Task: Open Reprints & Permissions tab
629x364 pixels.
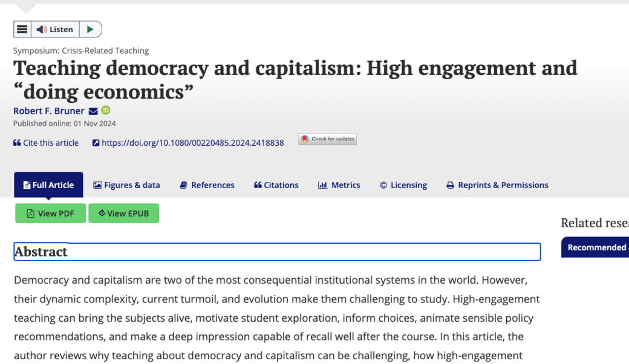Action: [x=497, y=185]
